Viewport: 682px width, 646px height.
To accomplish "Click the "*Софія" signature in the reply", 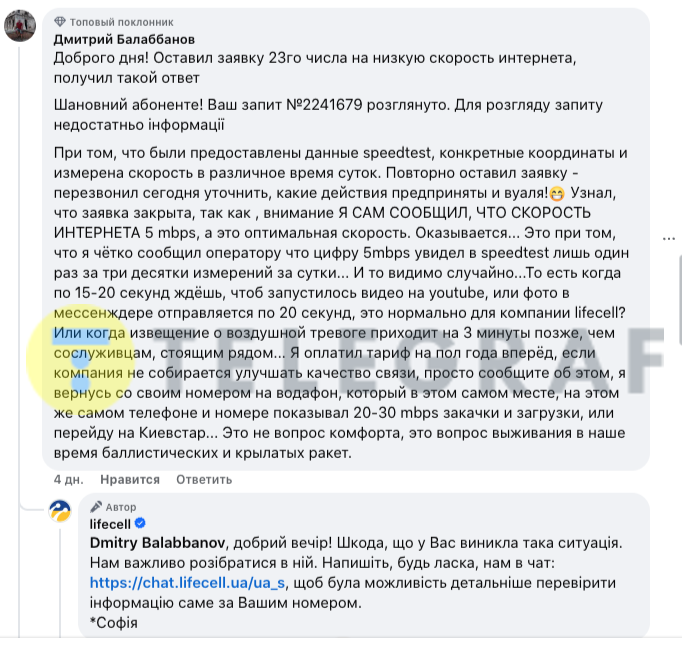I will click(x=114, y=623).
